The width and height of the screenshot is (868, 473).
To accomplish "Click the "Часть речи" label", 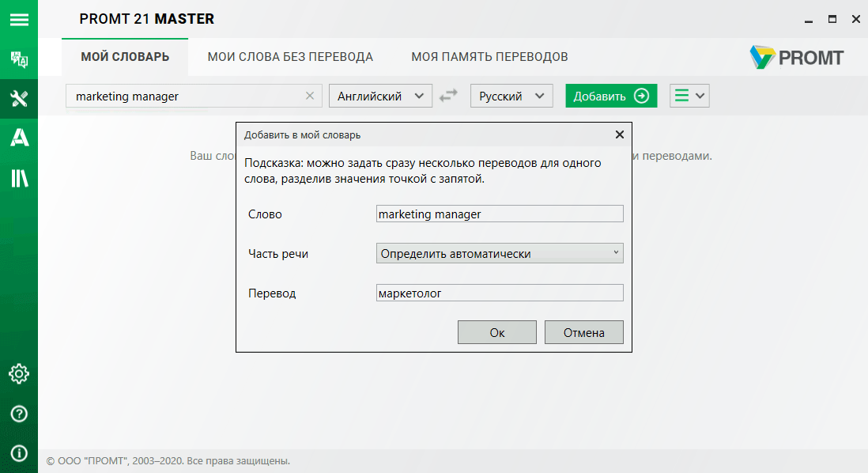I will [278, 254].
